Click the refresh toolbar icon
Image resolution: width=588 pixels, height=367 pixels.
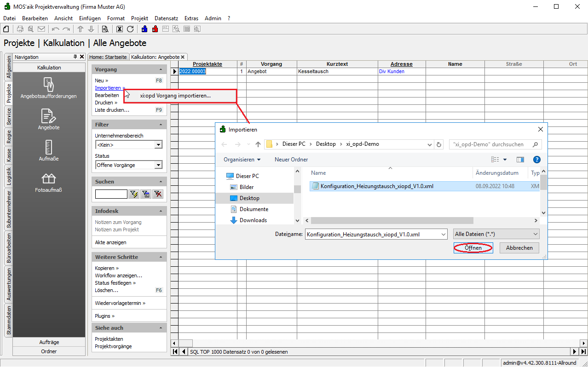click(x=130, y=29)
